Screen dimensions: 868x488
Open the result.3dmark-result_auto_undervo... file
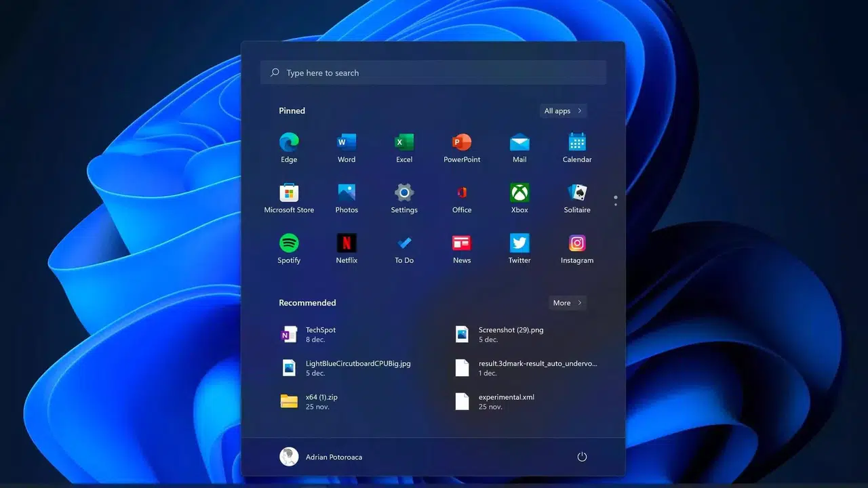click(x=538, y=363)
